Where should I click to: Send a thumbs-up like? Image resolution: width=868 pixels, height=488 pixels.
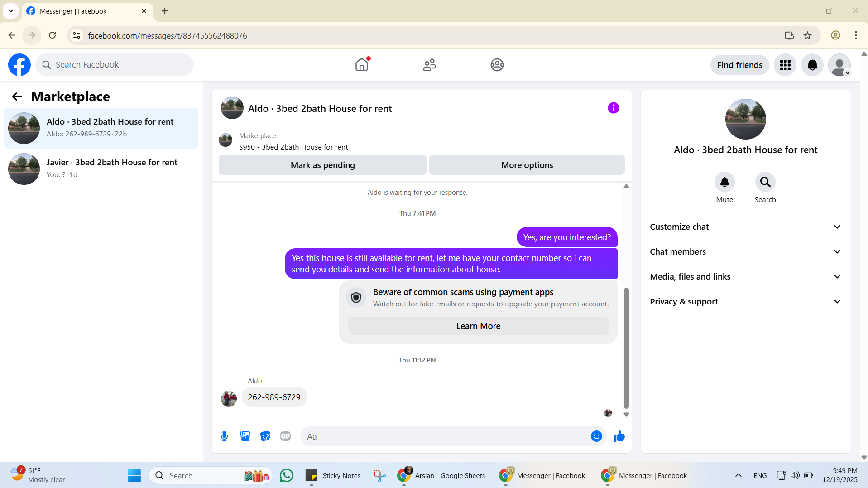point(619,436)
